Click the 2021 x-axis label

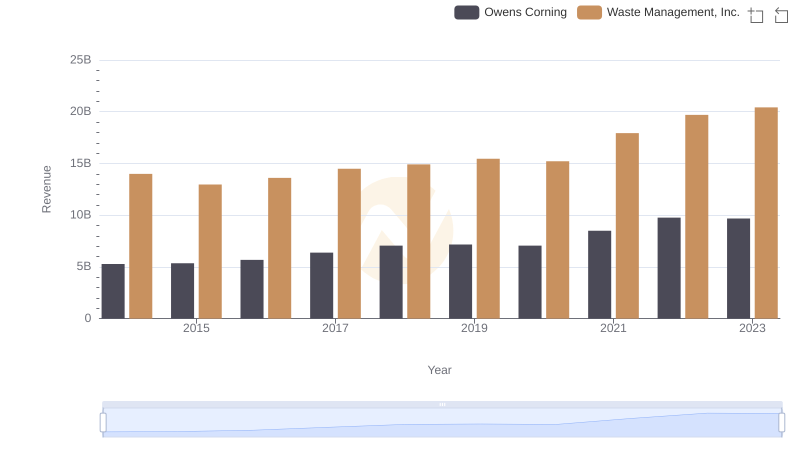613,328
